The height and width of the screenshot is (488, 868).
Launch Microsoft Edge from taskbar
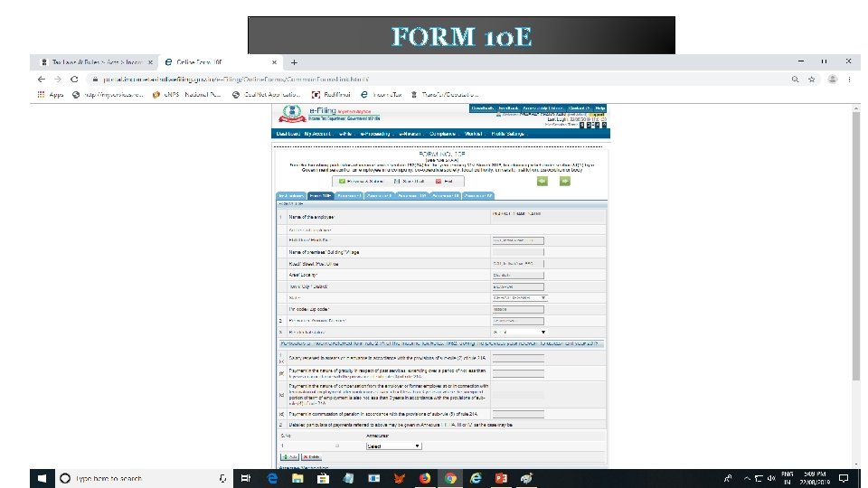click(272, 478)
